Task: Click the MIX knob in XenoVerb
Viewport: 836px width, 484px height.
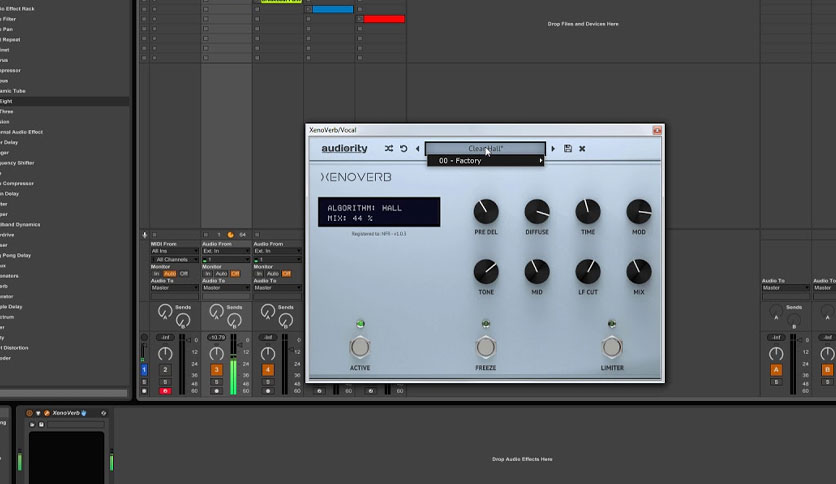Action: coord(639,271)
